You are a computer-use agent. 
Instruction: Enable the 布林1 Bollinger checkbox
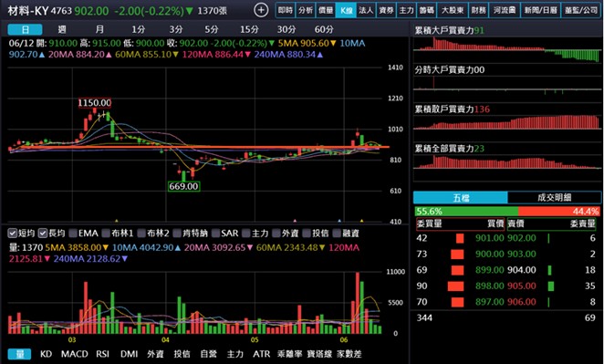point(106,233)
